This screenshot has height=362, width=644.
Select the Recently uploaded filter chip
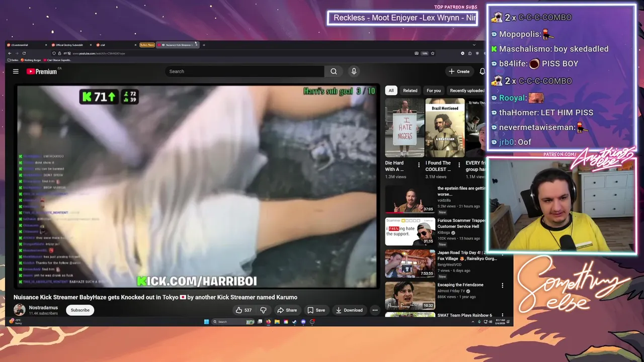tap(466, 90)
